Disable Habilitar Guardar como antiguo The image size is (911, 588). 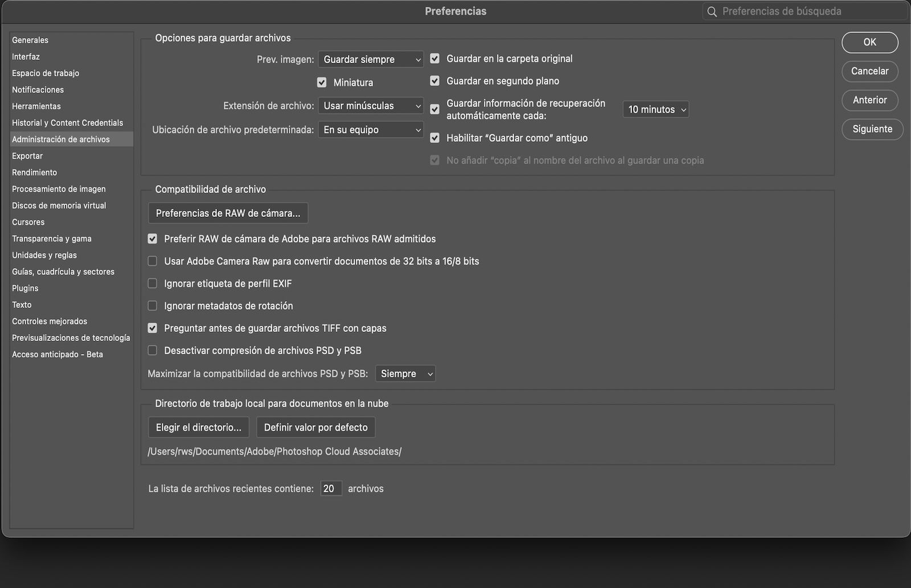point(435,138)
